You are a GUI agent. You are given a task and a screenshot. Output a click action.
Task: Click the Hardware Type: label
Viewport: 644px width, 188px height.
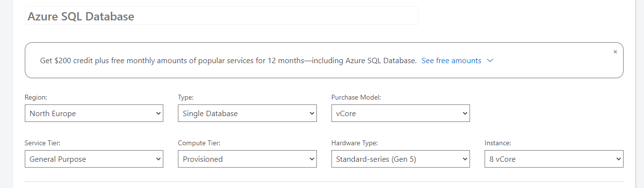click(354, 143)
